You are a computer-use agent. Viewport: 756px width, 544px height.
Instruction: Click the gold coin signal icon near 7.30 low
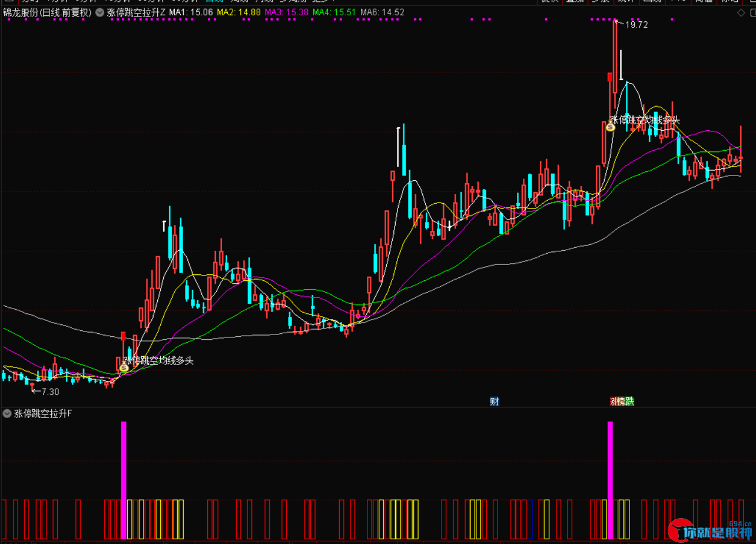[124, 368]
